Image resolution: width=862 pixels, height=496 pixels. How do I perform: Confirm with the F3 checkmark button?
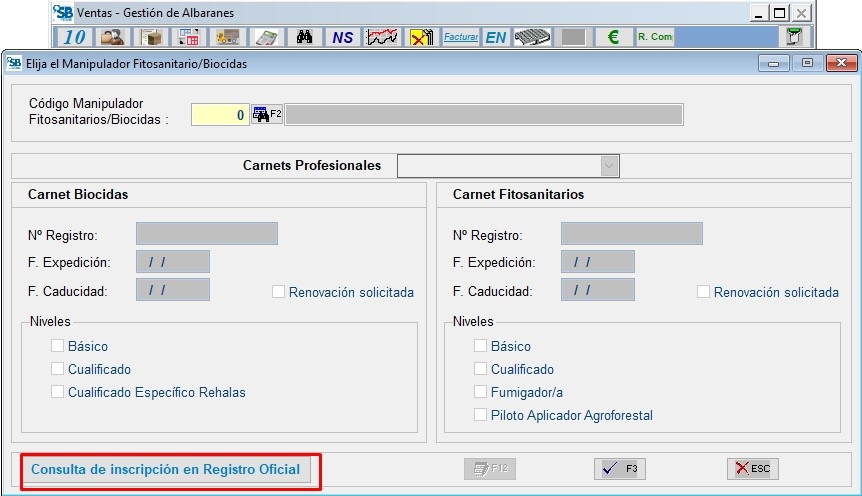click(620, 469)
